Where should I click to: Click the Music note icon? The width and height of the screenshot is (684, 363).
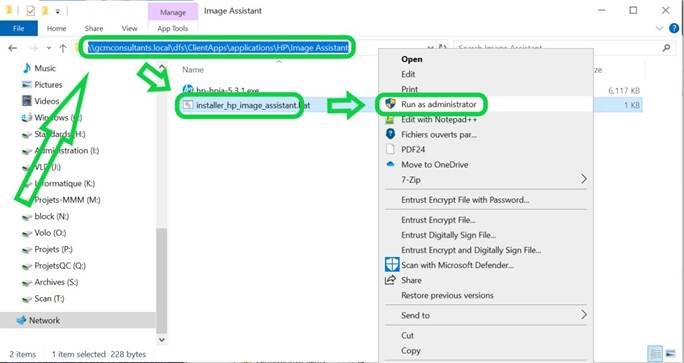(27, 68)
